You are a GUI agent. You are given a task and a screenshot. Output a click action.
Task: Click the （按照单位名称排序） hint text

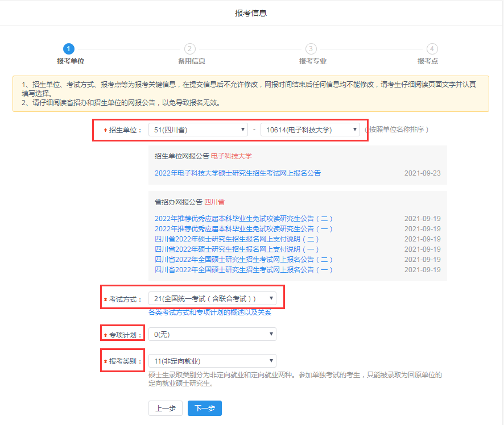tap(396, 130)
